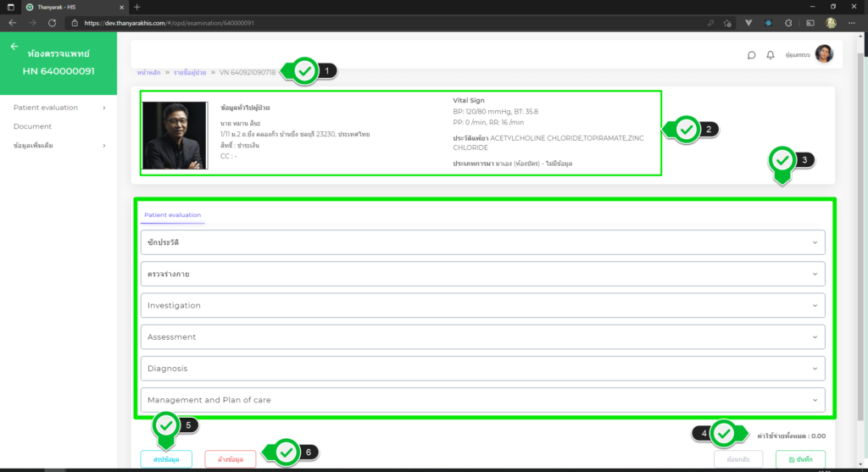The image size is (868, 472).
Task: Expand the Assessment section
Action: click(x=482, y=336)
